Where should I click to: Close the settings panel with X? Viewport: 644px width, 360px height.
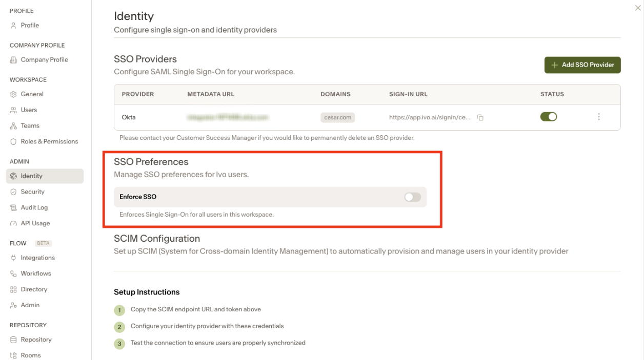point(638,8)
